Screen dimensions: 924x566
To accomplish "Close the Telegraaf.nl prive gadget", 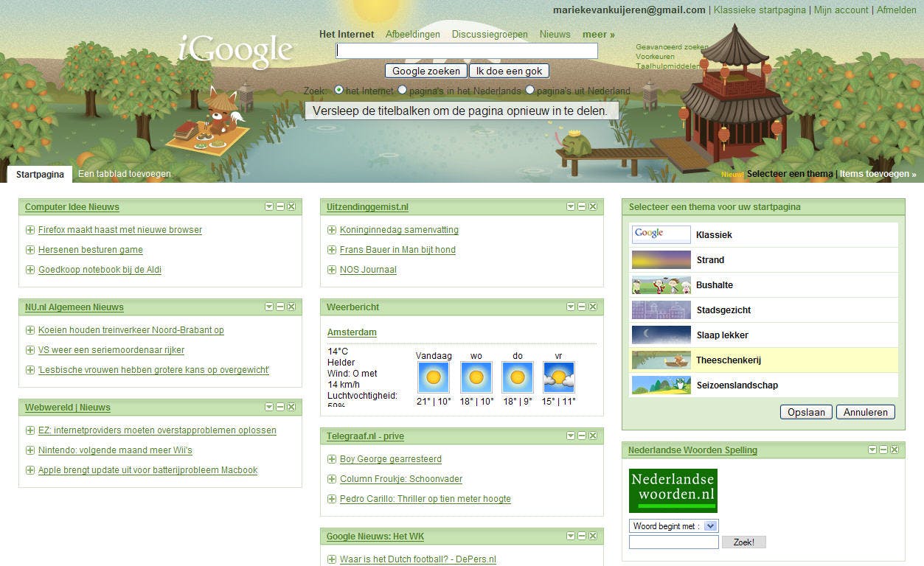I will 593,436.
